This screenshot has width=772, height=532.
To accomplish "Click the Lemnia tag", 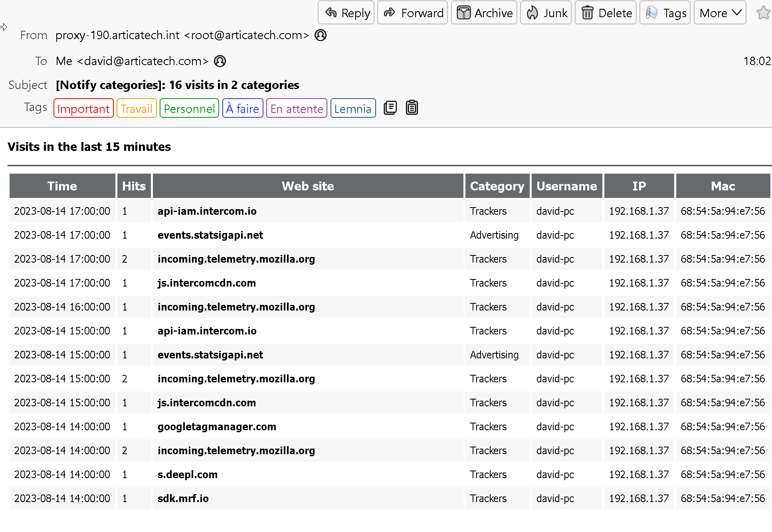I will (353, 109).
